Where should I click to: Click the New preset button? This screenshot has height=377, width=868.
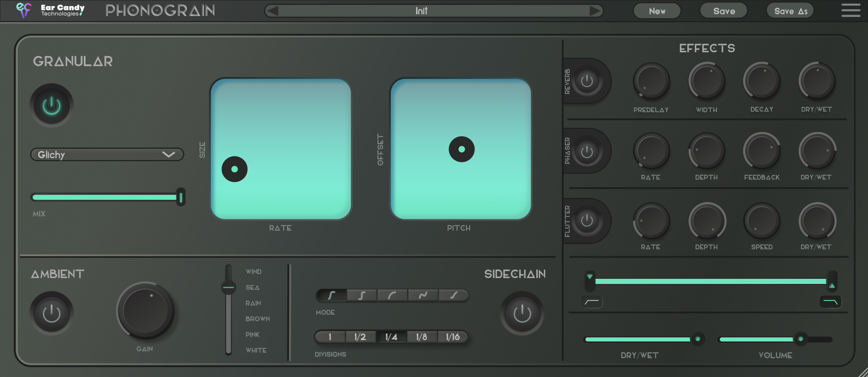pos(657,11)
